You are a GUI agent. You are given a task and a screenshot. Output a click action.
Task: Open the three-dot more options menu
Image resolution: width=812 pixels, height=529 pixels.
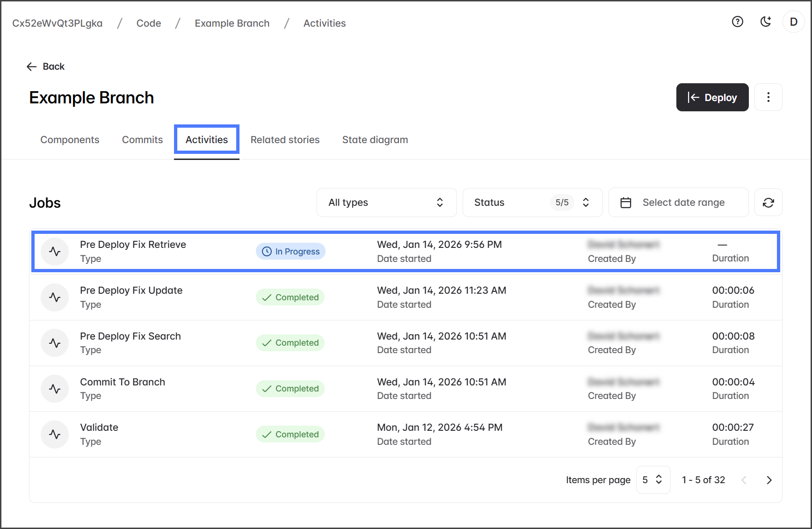click(768, 97)
